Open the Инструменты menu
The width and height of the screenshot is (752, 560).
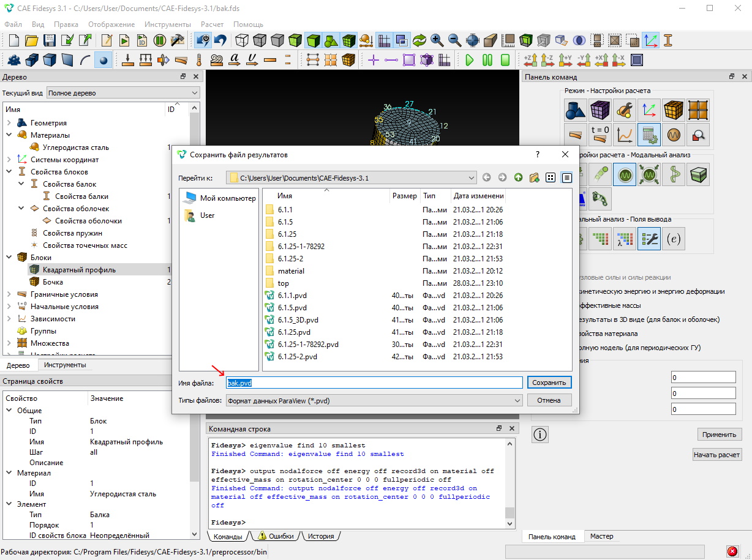click(x=168, y=24)
